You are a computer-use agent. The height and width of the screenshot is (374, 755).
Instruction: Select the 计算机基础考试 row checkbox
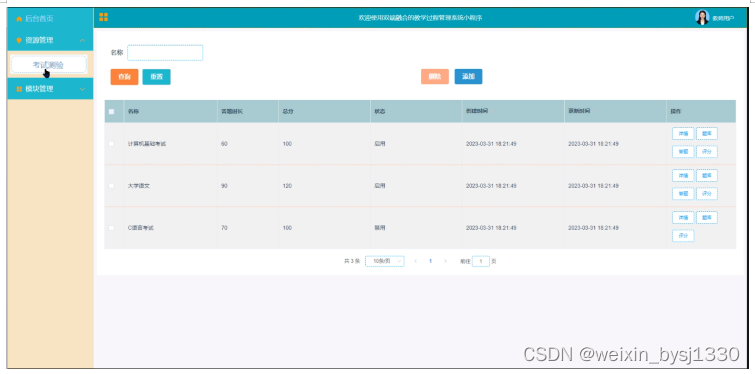click(112, 144)
